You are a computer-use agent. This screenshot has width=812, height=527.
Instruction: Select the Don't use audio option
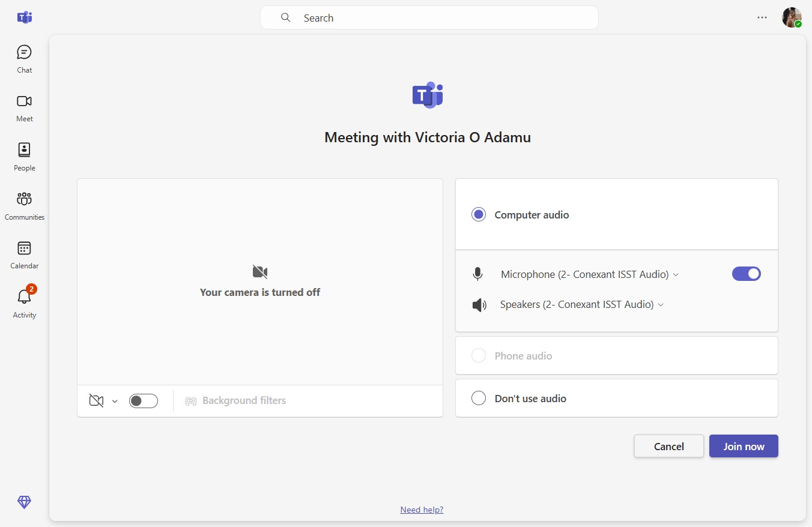[479, 398]
